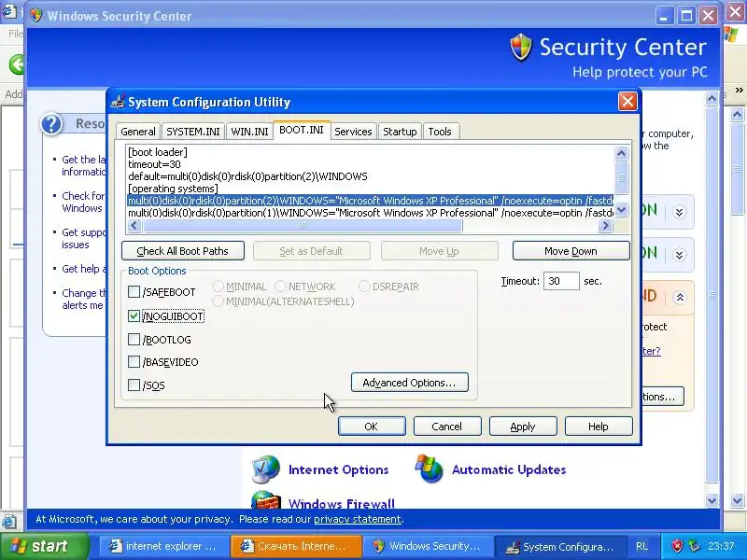Click the timeout=30 line in boot.ini

(x=154, y=164)
